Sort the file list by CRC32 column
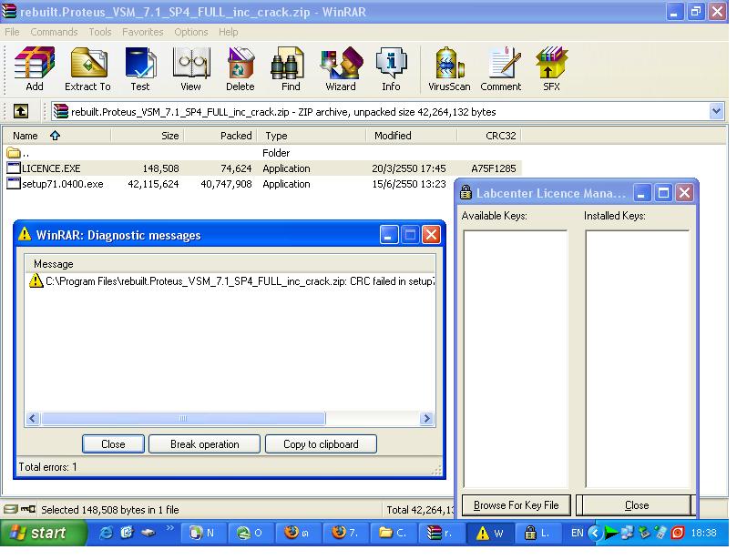This screenshot has width=747, height=560. tap(489, 136)
